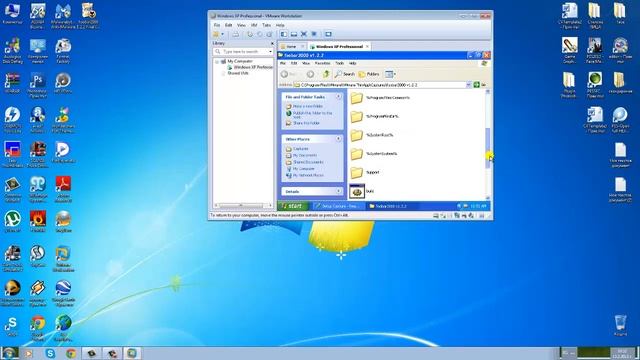
Task: Collapse the Other Places section
Action: pyautogui.click(x=338, y=139)
